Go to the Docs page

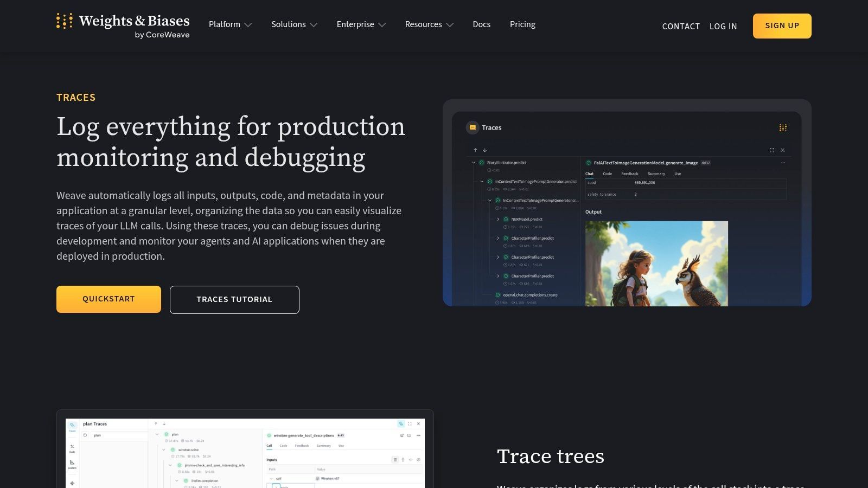click(482, 24)
